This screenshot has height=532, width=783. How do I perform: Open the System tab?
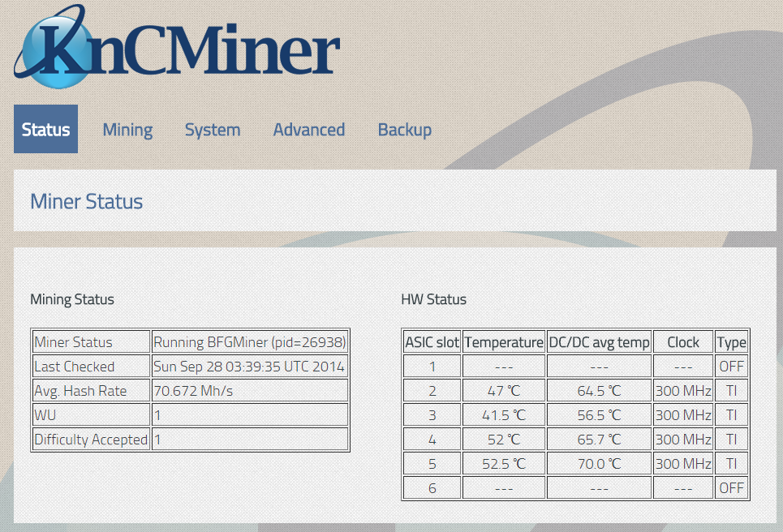[x=213, y=130]
